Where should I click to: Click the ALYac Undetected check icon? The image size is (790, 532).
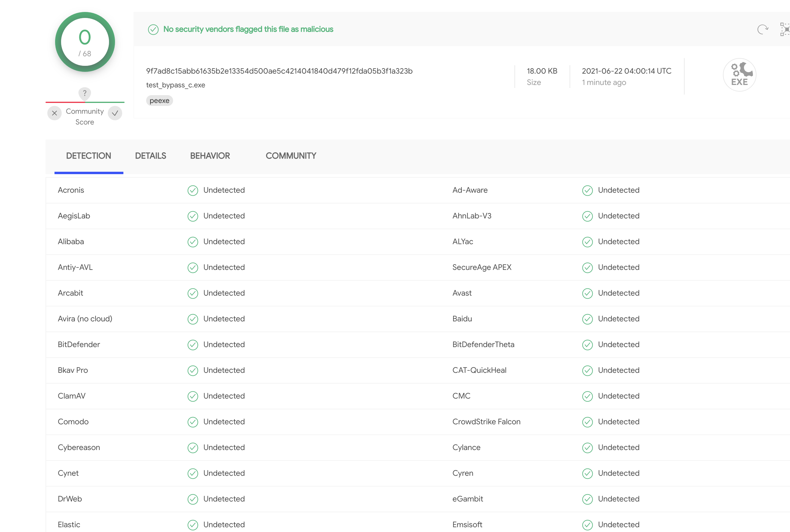[587, 242]
